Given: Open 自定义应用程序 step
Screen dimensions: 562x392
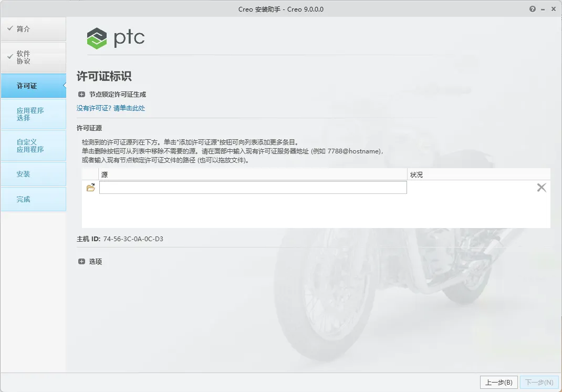Looking at the screenshot, I should (x=33, y=146).
